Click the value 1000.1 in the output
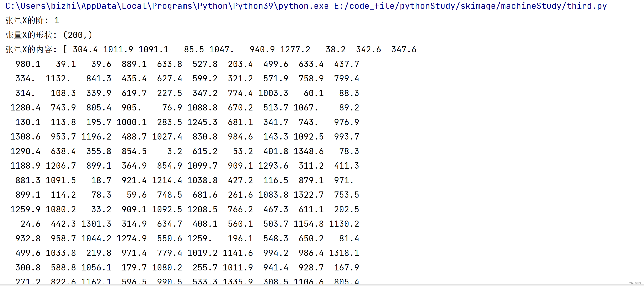Image resolution: width=644 pixels, height=286 pixels. pyautogui.click(x=131, y=122)
